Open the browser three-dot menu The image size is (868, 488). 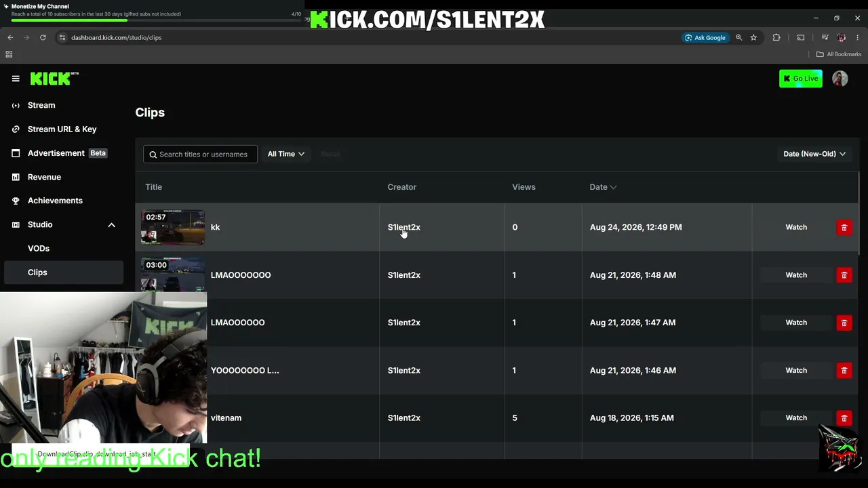click(858, 37)
